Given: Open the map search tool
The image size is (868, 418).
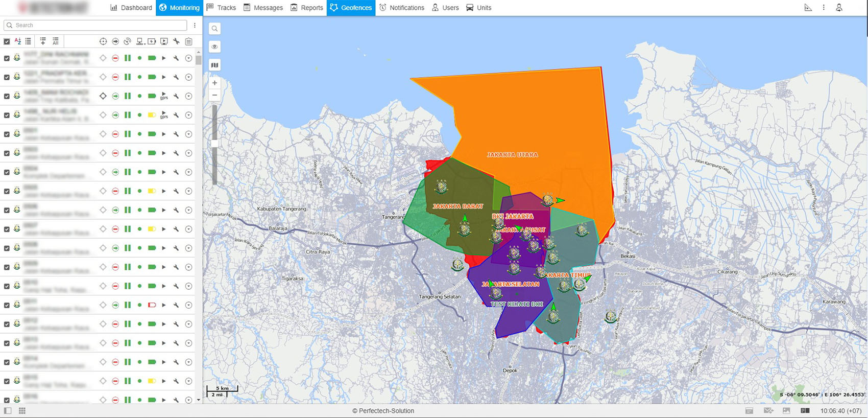Looking at the screenshot, I should coord(215,29).
